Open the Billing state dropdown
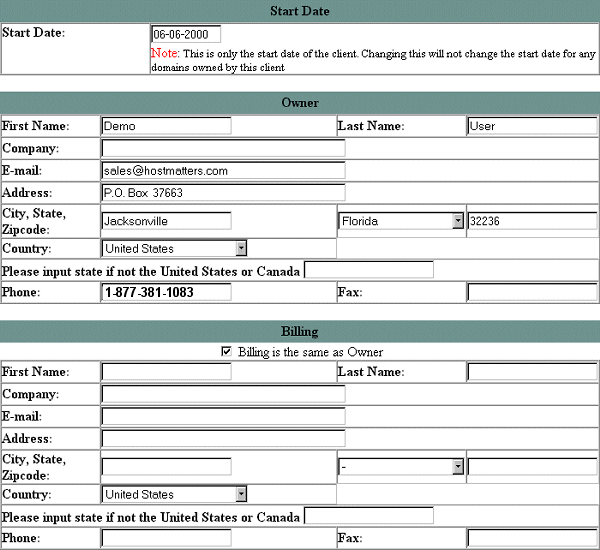This screenshot has height=550, width=600. click(x=401, y=467)
